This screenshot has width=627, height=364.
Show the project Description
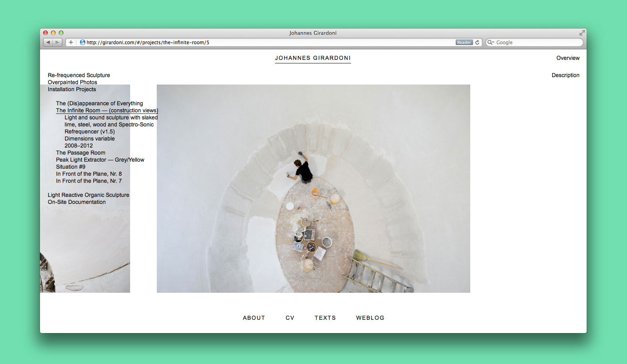coord(565,75)
